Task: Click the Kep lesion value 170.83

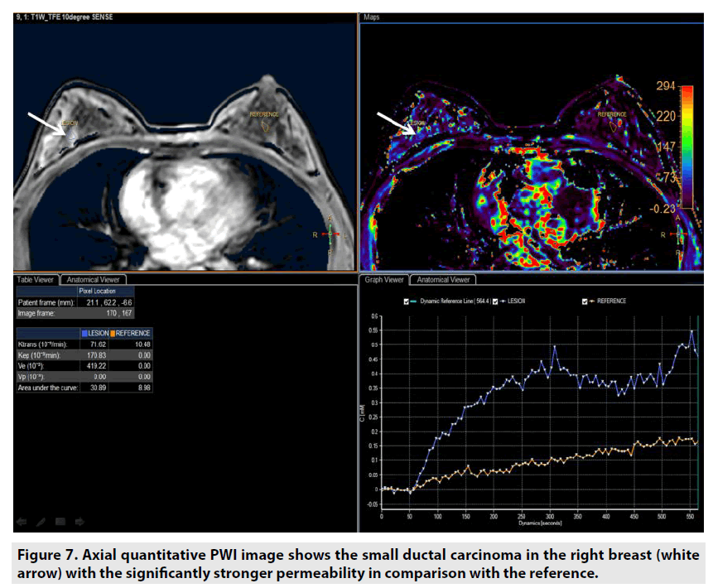Action: click(96, 355)
